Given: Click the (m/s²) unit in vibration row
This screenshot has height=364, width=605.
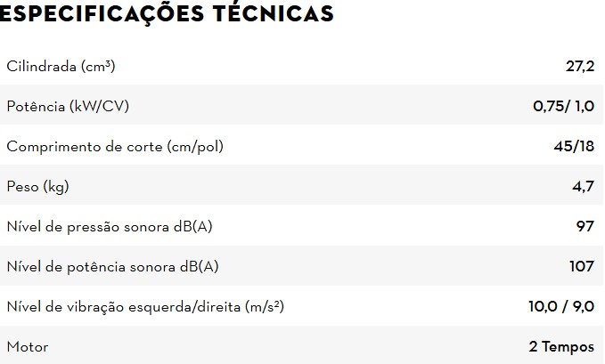Looking at the screenshot, I should [266, 307].
